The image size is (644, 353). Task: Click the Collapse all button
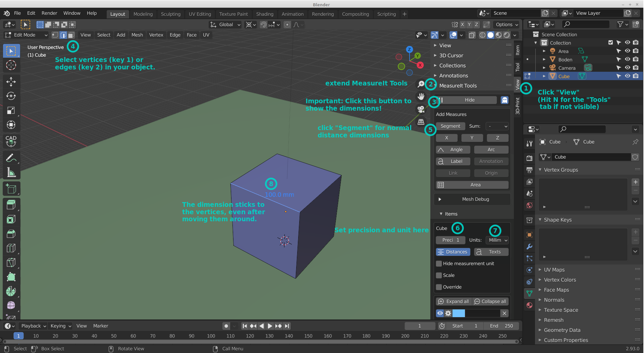tap(490, 301)
